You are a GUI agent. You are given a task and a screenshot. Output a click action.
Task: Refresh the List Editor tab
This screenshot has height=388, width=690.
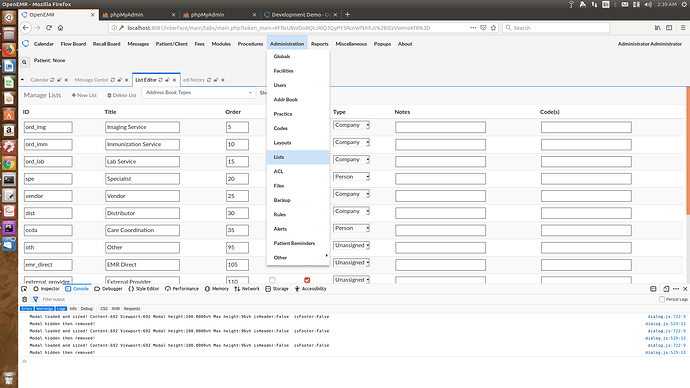(x=161, y=80)
